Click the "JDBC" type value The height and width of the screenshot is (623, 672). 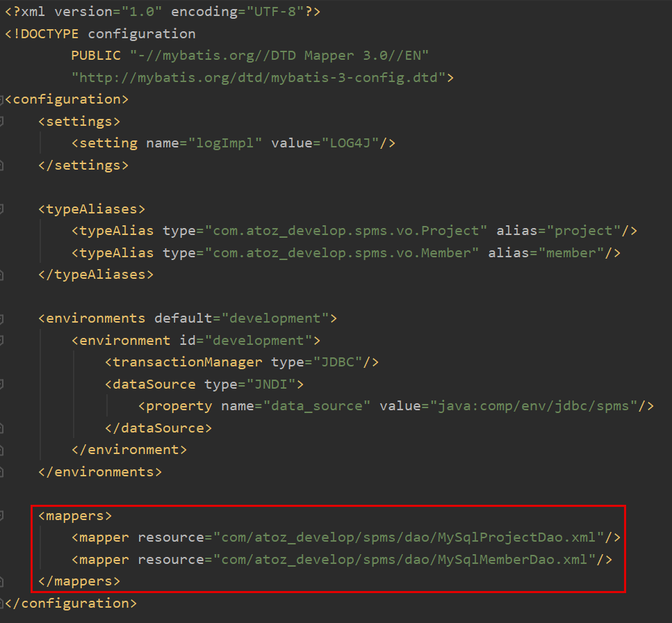[x=338, y=362]
